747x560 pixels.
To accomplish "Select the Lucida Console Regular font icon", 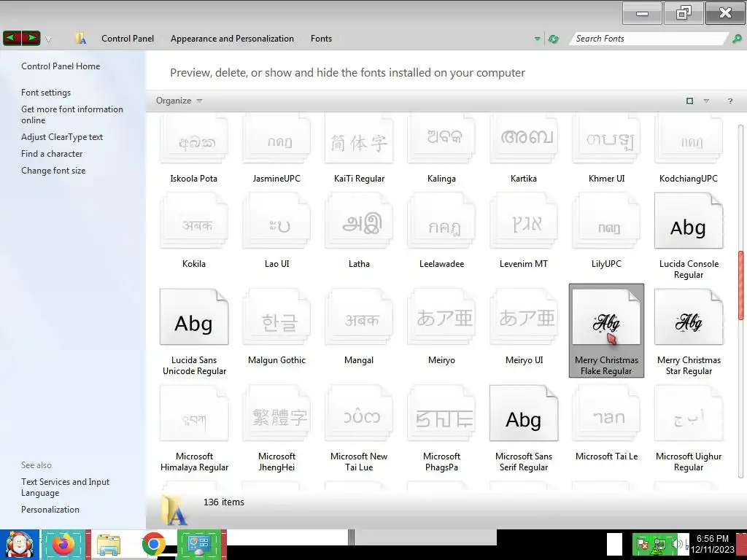I will point(689,221).
